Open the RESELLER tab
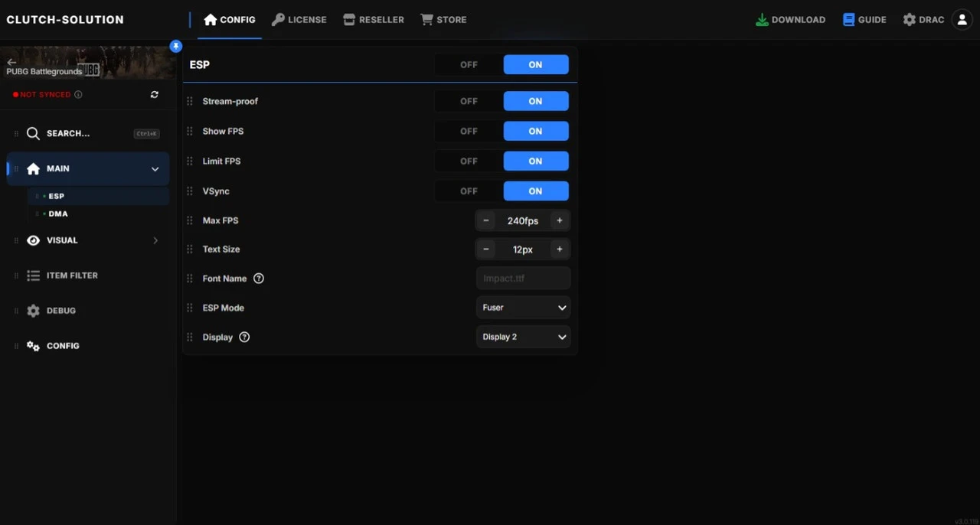Screen dimensions: 980x525 [374, 20]
